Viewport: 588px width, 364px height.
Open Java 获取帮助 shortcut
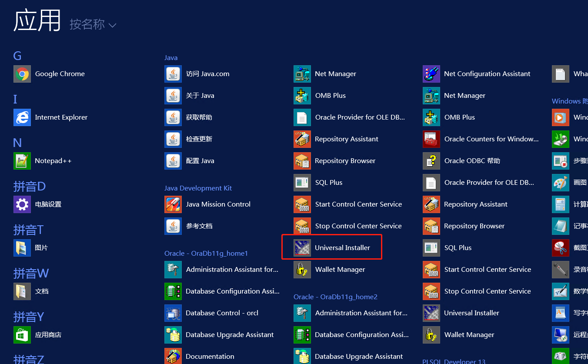188,117
